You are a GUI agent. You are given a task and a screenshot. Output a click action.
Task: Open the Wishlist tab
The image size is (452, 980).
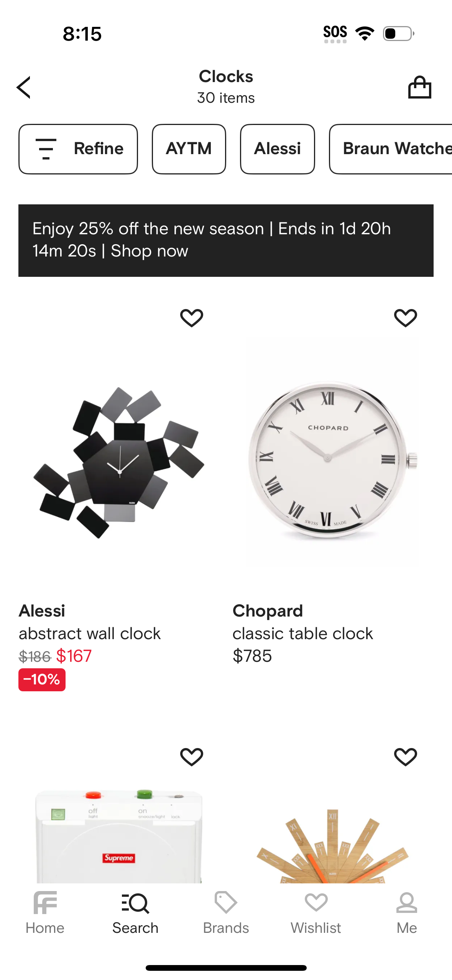tap(316, 913)
